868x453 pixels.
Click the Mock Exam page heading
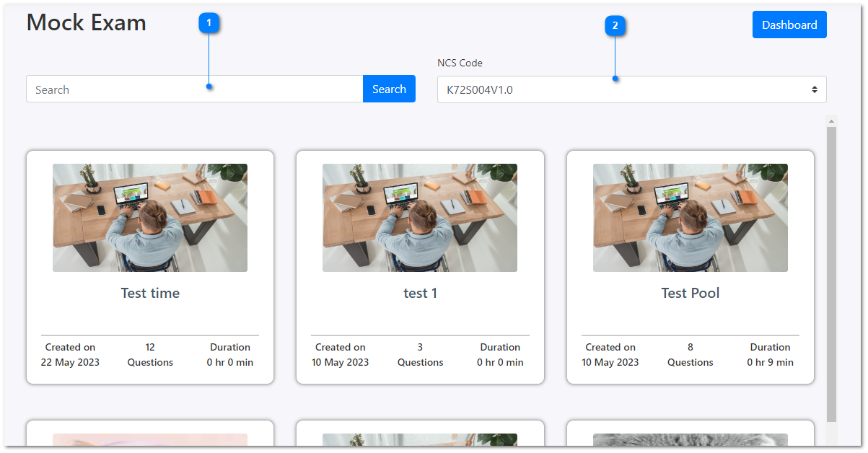pos(87,23)
